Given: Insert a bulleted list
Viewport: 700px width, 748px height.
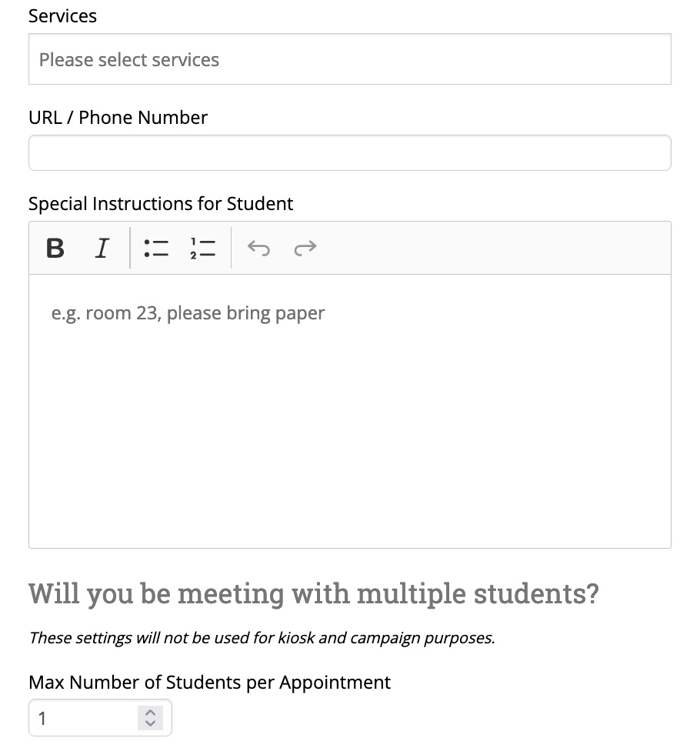Looking at the screenshot, I should [156, 248].
